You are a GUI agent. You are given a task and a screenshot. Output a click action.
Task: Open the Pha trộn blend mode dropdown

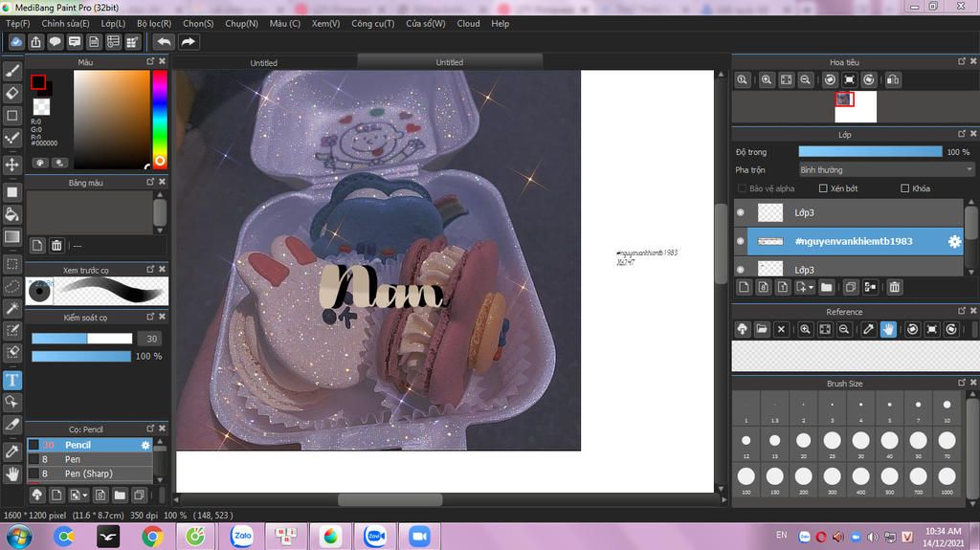click(886, 170)
